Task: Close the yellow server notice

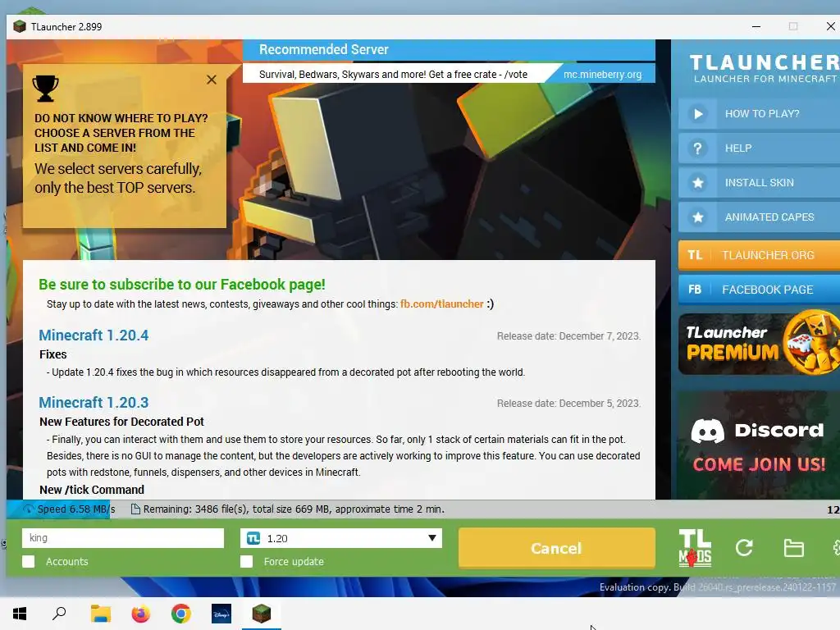Action: point(212,80)
